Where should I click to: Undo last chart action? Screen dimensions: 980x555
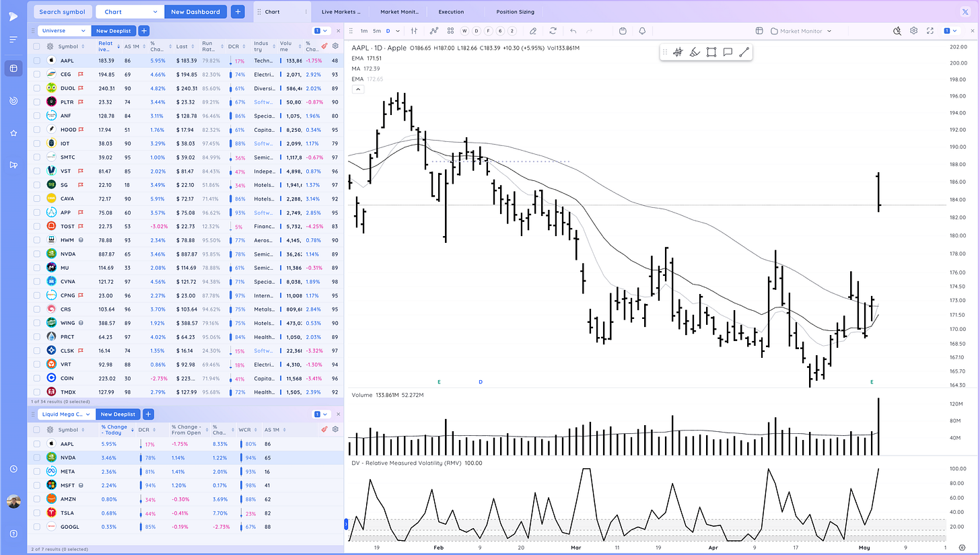point(573,31)
